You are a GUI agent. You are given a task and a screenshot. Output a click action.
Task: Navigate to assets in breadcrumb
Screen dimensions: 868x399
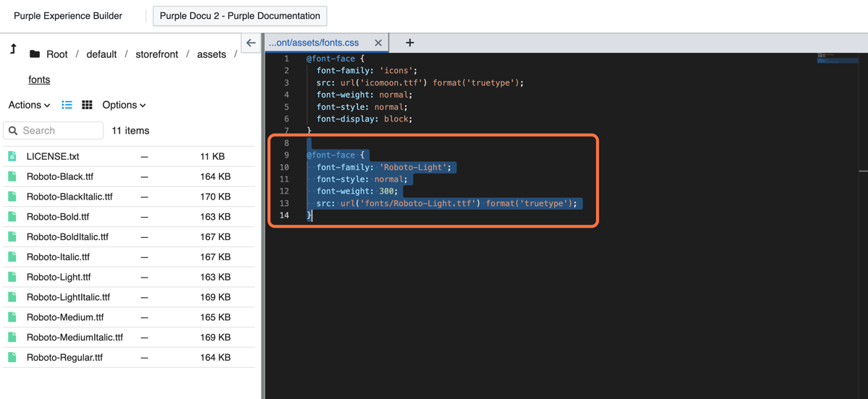pos(211,54)
